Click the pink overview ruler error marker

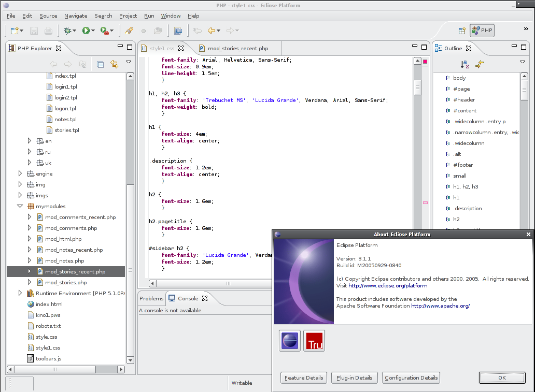point(425,202)
